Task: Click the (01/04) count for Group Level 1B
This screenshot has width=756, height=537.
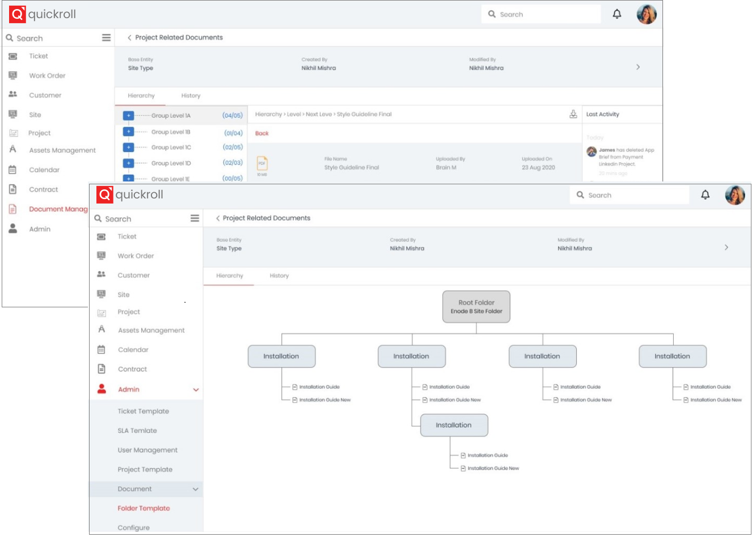Action: [233, 133]
